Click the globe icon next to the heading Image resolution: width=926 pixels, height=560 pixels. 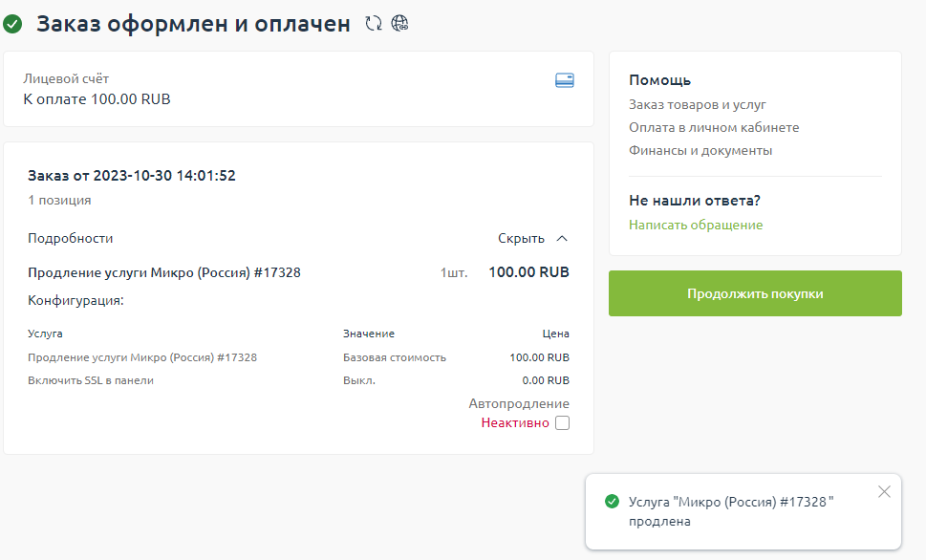(x=399, y=24)
